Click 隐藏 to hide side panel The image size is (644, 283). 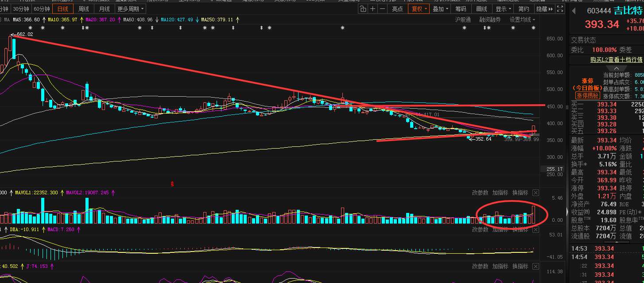(x=544, y=9)
